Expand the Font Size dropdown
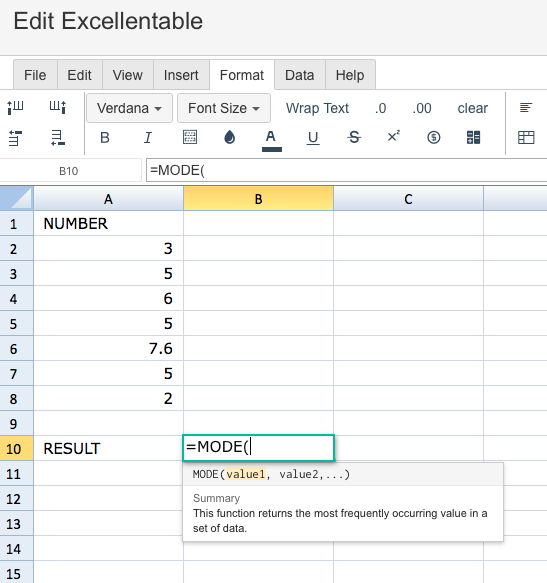This screenshot has height=583, width=547. (224, 108)
